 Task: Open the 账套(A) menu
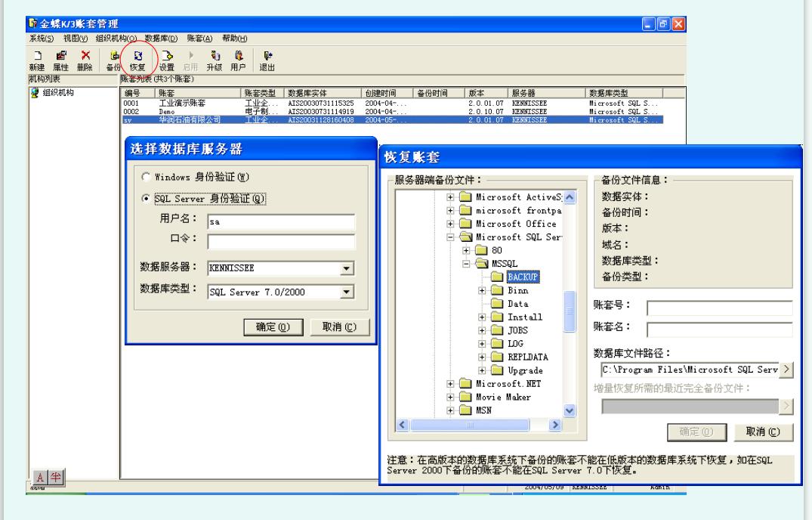200,39
